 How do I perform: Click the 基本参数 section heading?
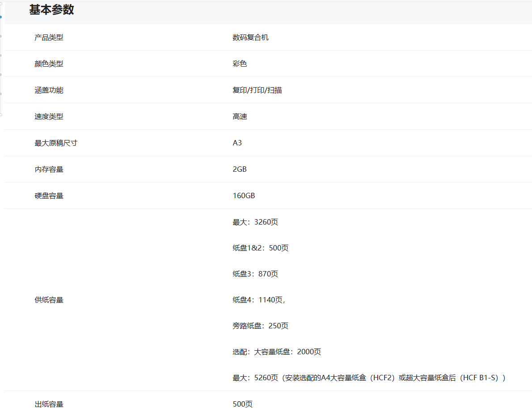(x=51, y=10)
